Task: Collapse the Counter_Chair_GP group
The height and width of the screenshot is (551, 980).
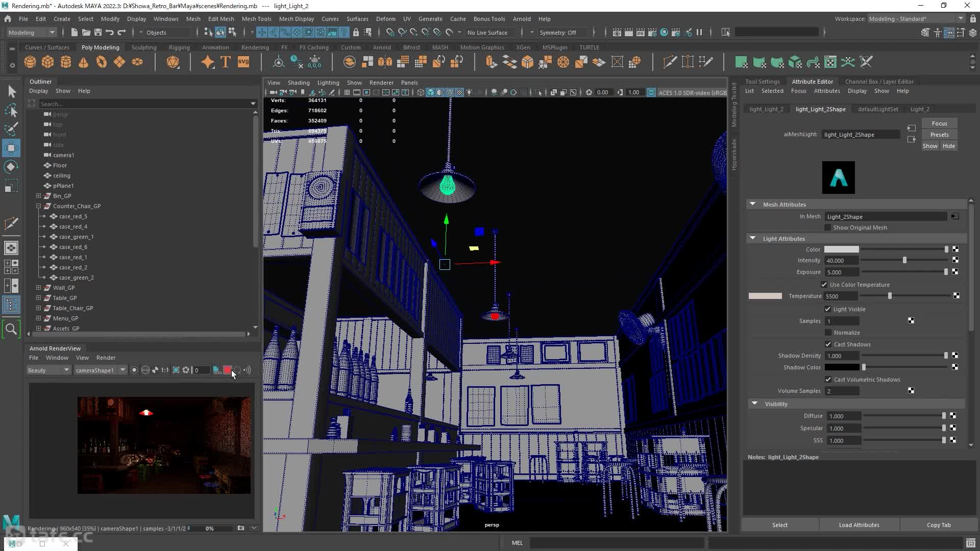Action: 38,206
